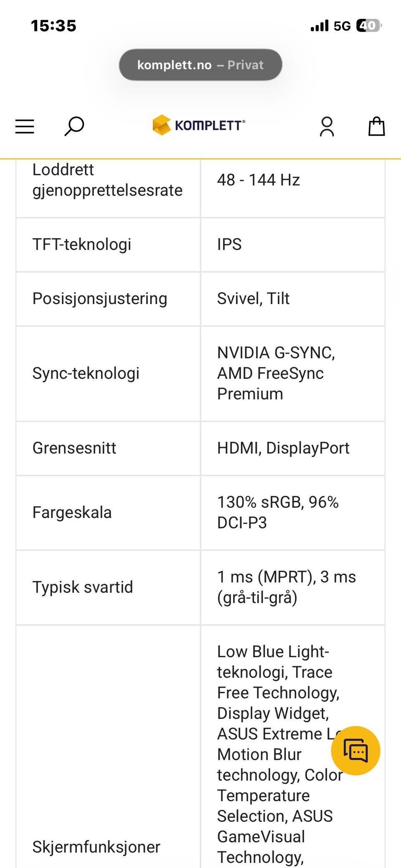Tap the IPS value cell

click(x=229, y=244)
